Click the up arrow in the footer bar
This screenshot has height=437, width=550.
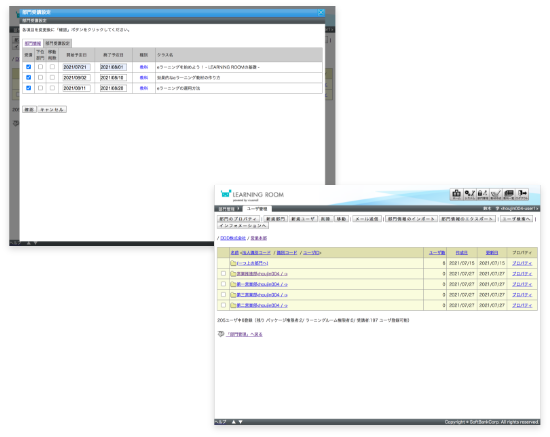[234, 422]
